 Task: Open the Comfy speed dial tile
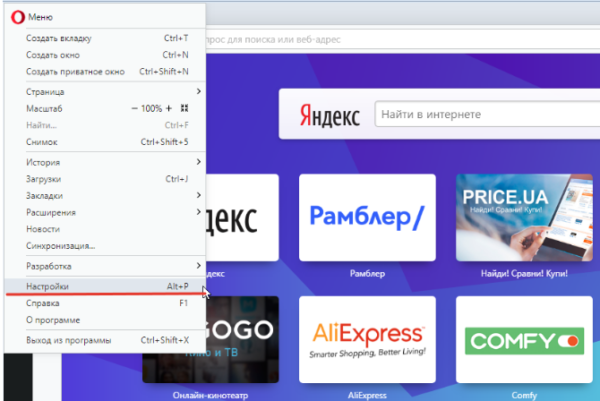[524, 339]
